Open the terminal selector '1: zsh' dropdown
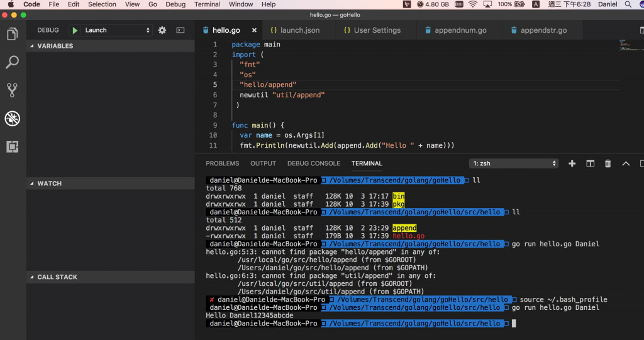The image size is (644, 340). [x=513, y=163]
